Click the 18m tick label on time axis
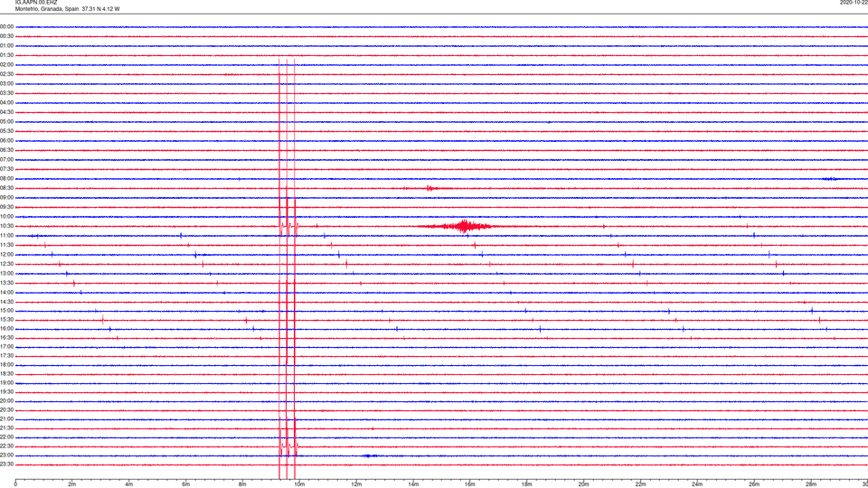 click(x=526, y=484)
